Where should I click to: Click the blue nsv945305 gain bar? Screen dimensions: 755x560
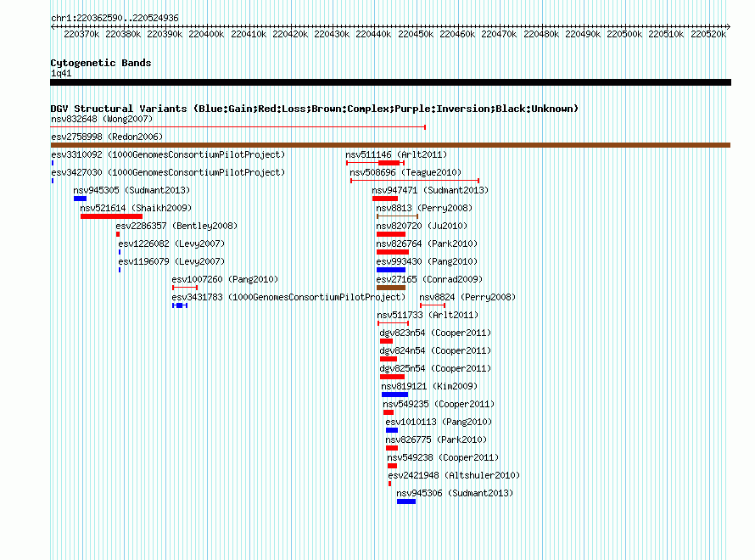pyautogui.click(x=80, y=199)
